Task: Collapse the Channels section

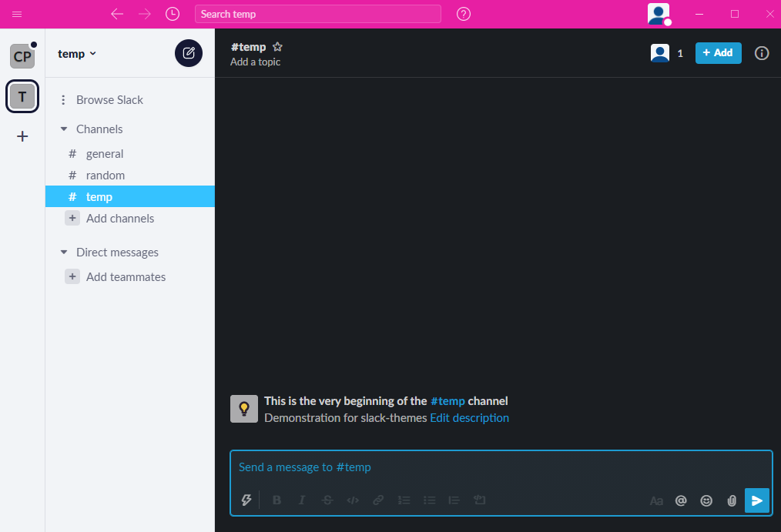Action: pos(64,129)
